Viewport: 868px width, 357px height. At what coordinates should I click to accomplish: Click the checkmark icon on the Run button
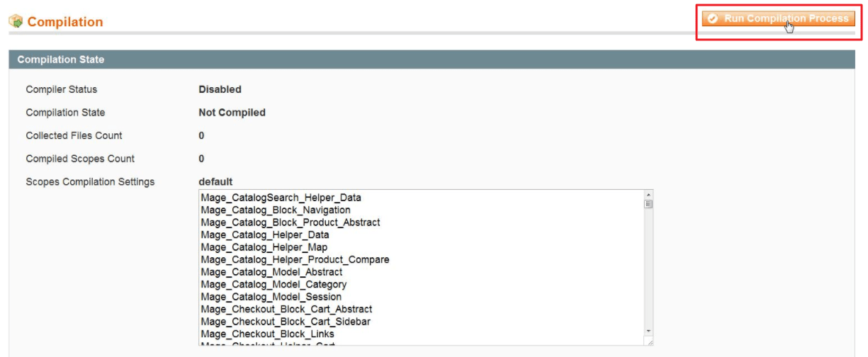(x=713, y=19)
